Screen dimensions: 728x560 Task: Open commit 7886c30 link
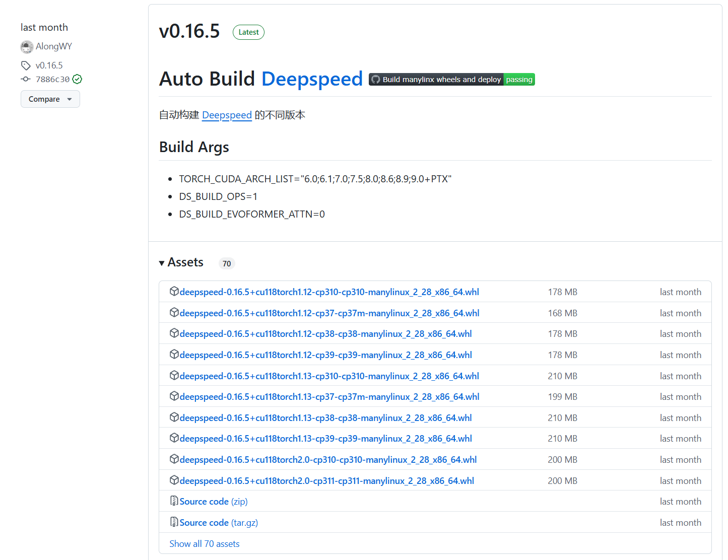(x=53, y=79)
